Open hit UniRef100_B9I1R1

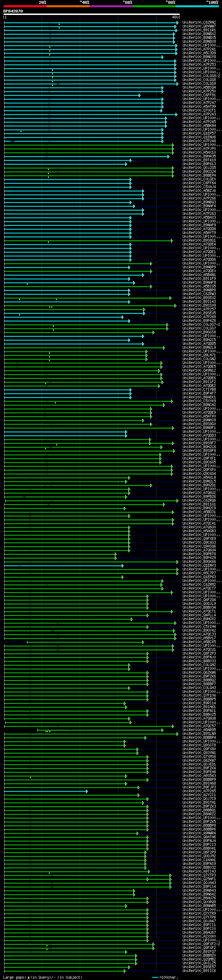point(199,30)
